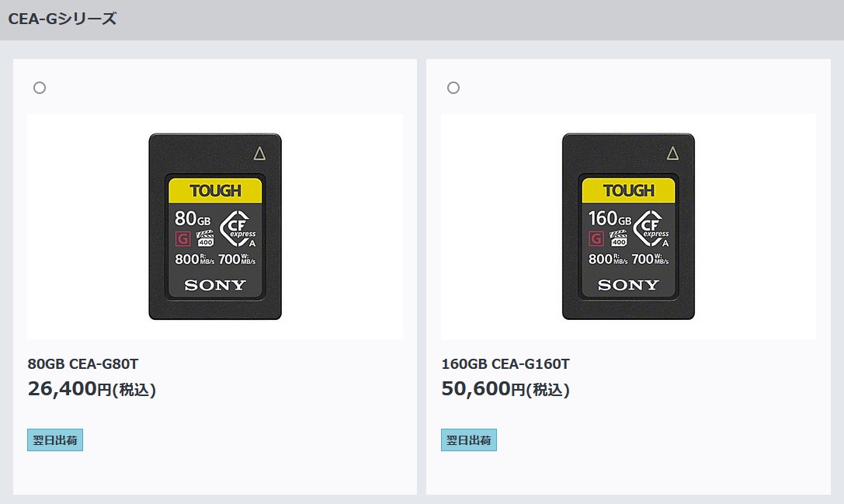The width and height of the screenshot is (844, 504).
Task: Click the triangle mark on the 160GB card
Action: (x=673, y=154)
